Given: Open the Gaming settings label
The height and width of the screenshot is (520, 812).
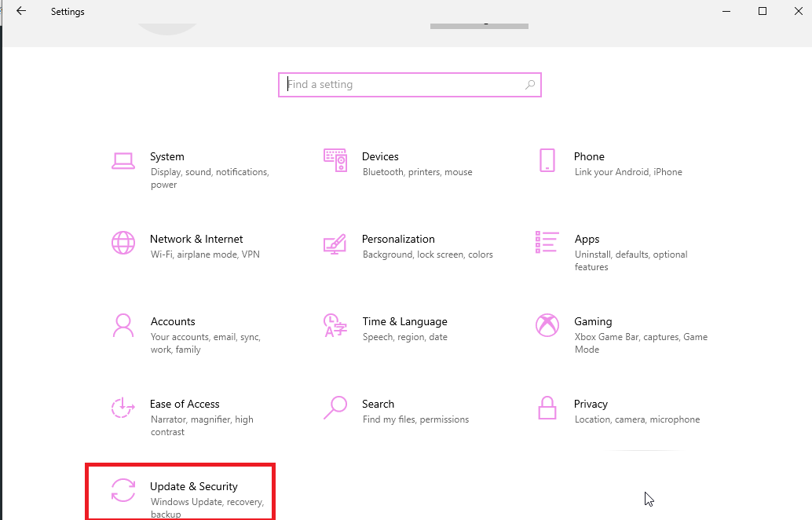Looking at the screenshot, I should 593,322.
